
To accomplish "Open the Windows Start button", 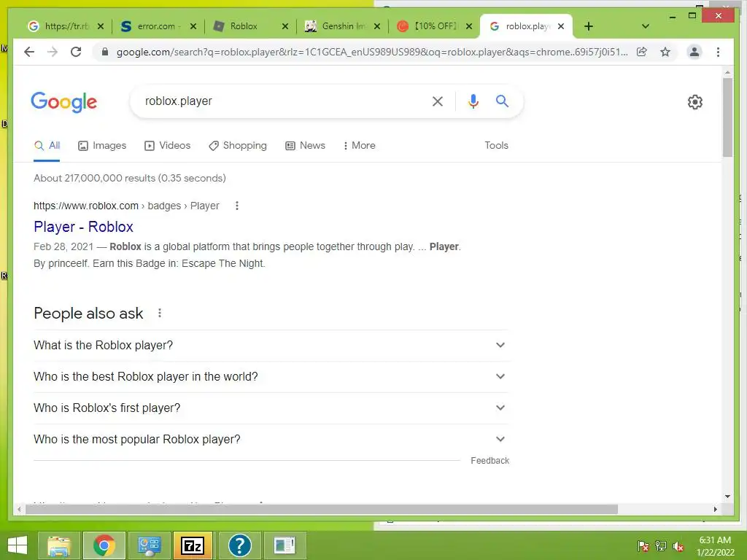I will pos(18,545).
